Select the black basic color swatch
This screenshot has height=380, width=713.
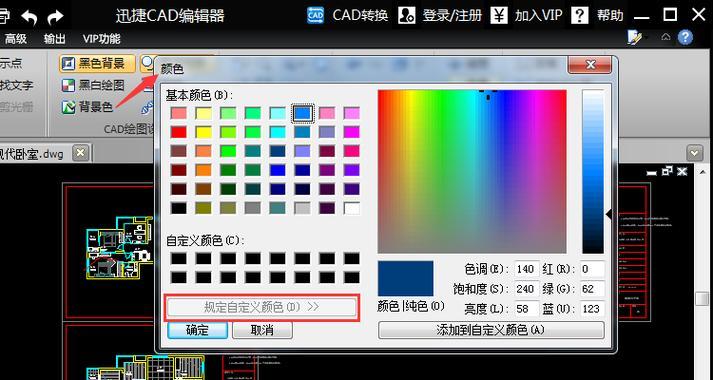[179, 208]
